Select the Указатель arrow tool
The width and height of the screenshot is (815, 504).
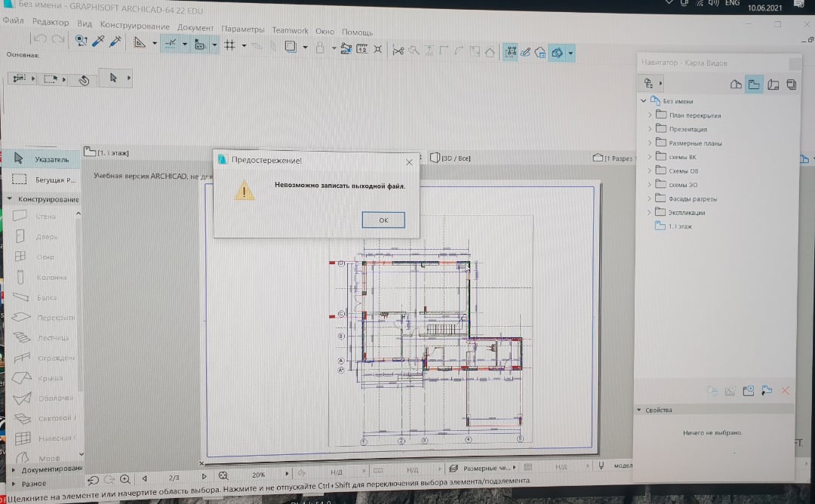[x=42, y=158]
